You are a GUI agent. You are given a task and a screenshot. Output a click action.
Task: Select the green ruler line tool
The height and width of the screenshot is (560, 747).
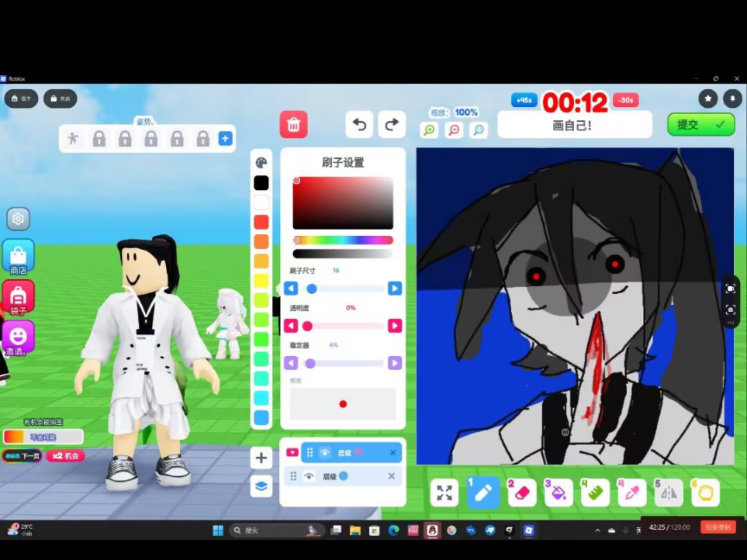(595, 493)
